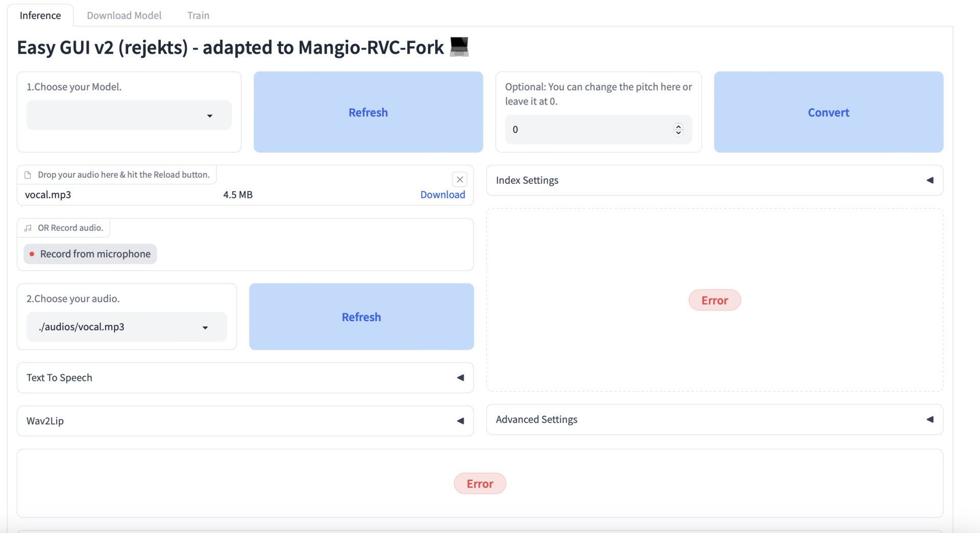The image size is (980, 533).
Task: Remove the uploaded vocal.mp3 file
Action: 459,179
